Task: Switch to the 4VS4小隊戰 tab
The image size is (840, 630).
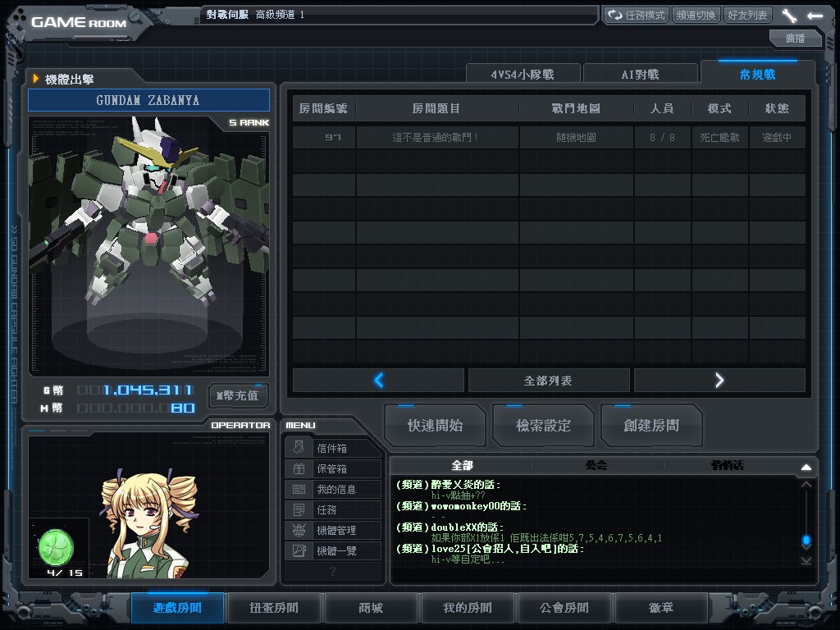Action: tap(523, 74)
